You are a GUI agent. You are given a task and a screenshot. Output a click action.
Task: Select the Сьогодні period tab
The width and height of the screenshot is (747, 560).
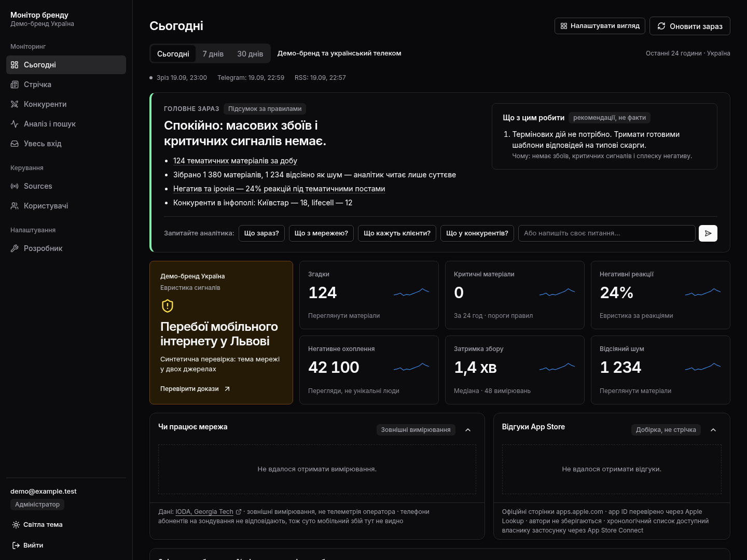click(173, 53)
